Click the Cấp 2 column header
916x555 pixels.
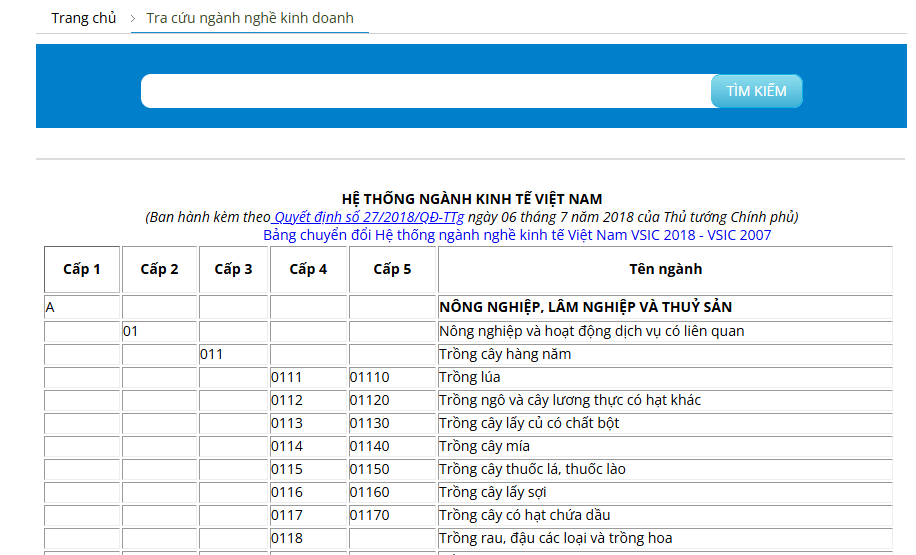coord(159,269)
